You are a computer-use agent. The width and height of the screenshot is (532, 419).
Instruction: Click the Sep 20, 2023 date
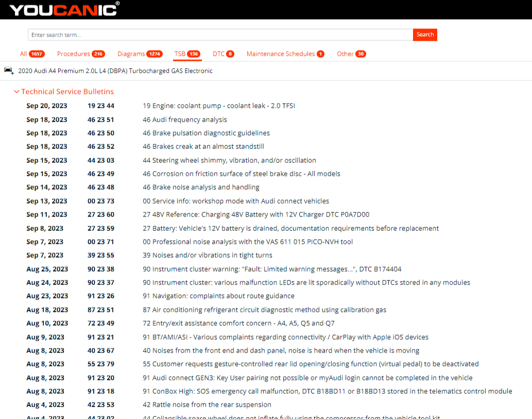(x=47, y=106)
